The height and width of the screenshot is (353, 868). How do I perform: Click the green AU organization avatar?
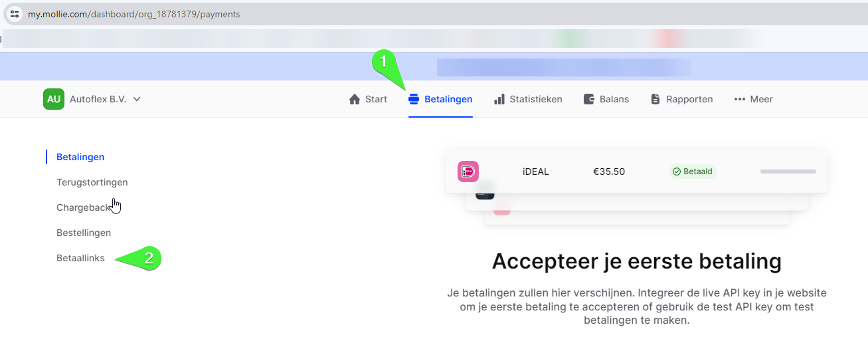click(54, 99)
